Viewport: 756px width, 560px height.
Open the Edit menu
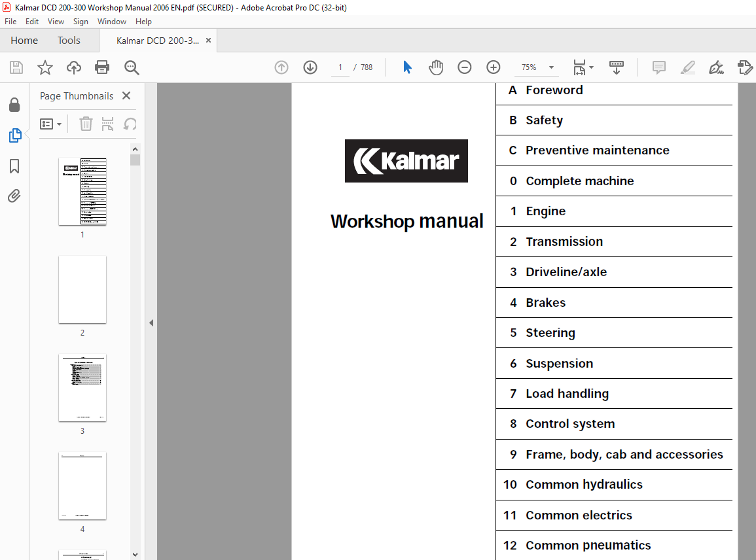[32, 21]
